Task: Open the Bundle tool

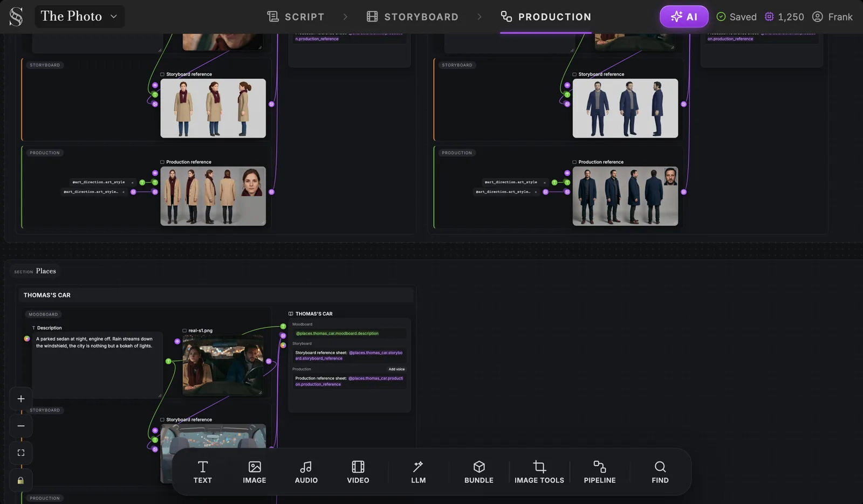Action: tap(479, 472)
